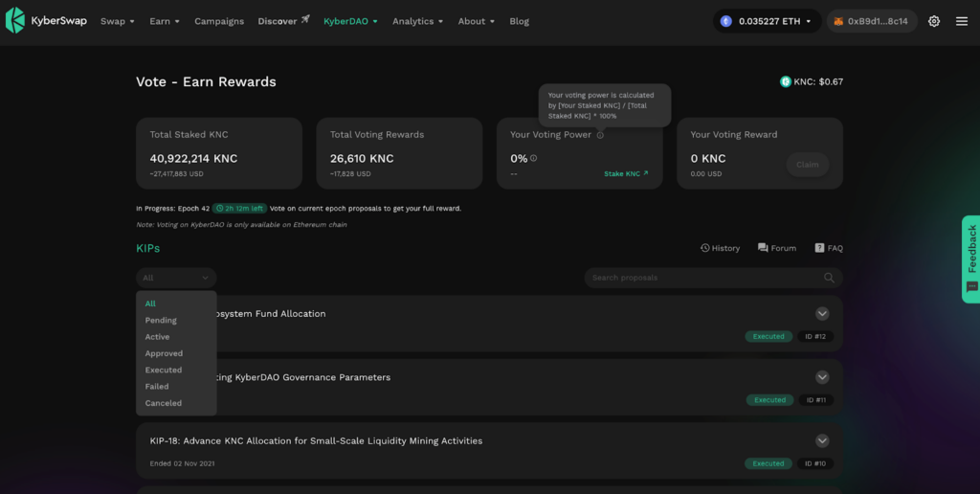Click the KyberSwap logo
The width and height of the screenshot is (980, 494).
click(46, 21)
